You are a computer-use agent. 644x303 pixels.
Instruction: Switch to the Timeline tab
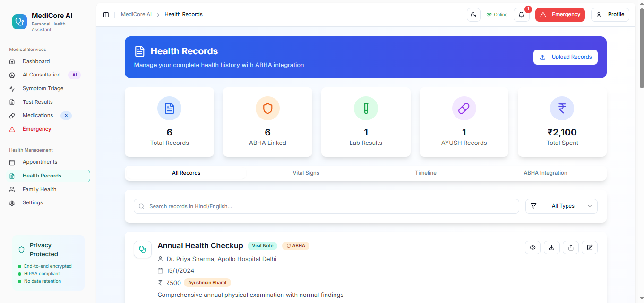pos(426,173)
